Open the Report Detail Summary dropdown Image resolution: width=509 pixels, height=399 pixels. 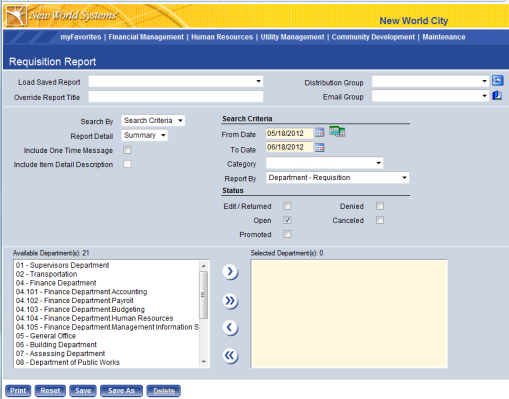point(145,135)
